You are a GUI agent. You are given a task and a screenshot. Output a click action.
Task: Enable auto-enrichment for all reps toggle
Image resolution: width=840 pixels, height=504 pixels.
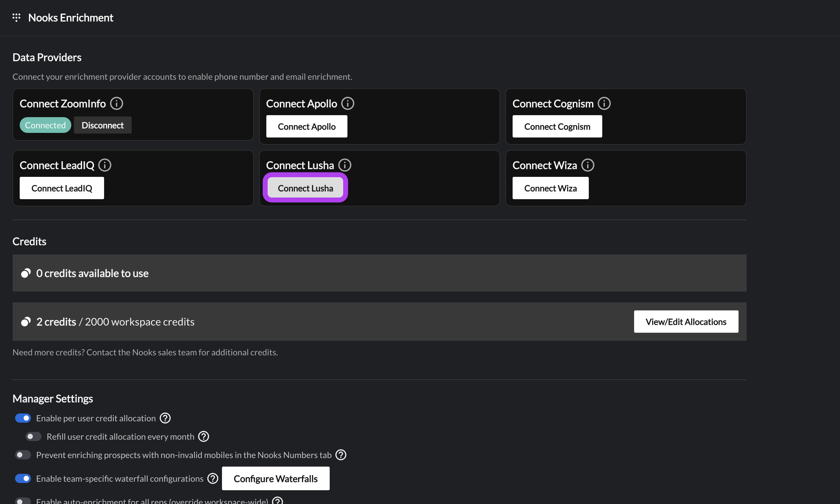23,501
